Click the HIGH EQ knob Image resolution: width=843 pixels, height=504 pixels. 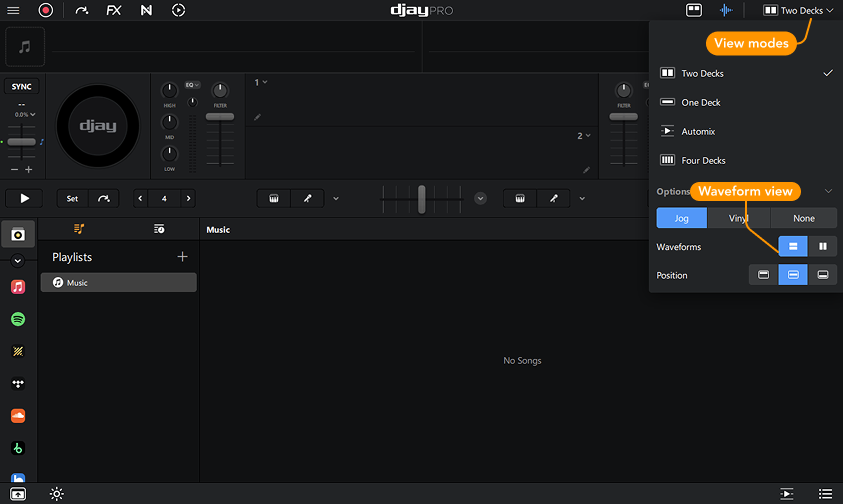169,90
